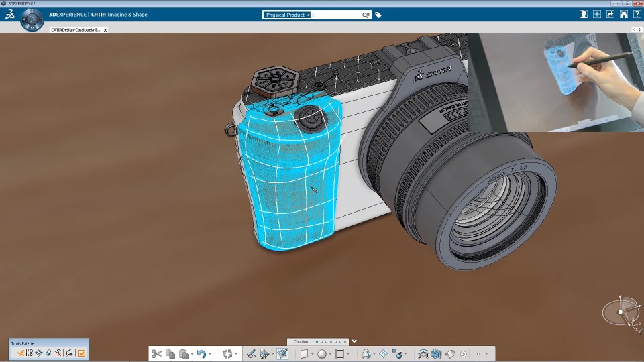Click the right tab-scroll arrow
Viewport: 644px width, 362px height.
pos(640,29)
